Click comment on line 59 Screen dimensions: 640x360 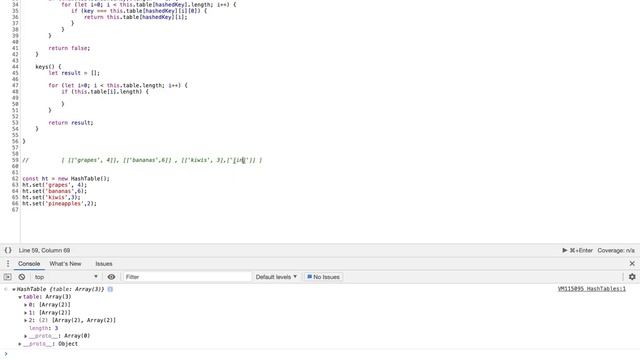pos(142,160)
